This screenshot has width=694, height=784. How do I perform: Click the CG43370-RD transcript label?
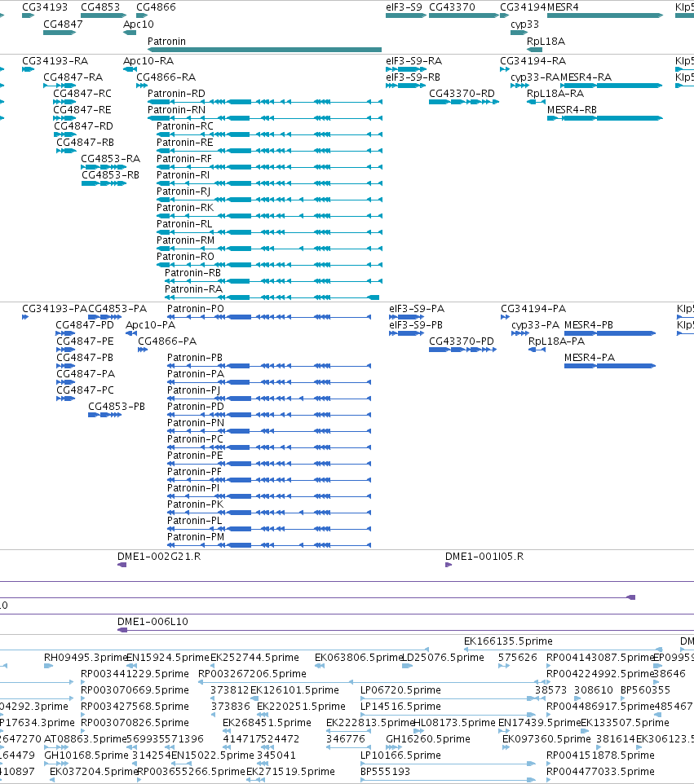(x=462, y=94)
